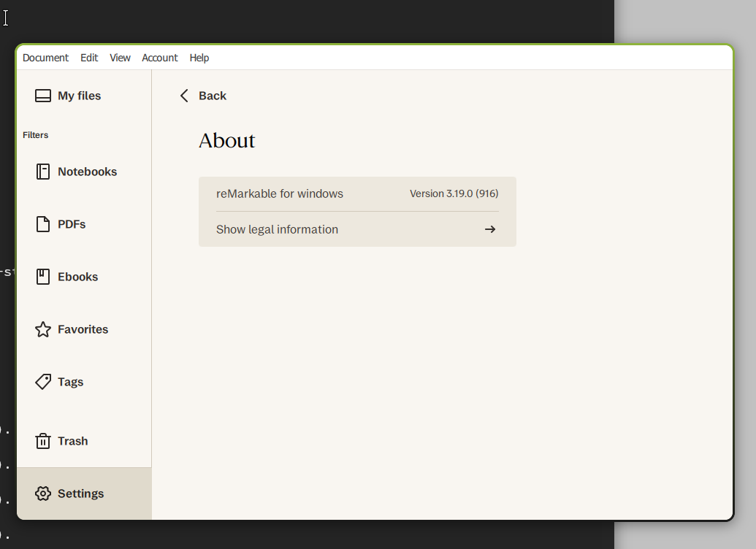Go Back via the Back text
Screen dimensions: 756x549
[x=213, y=96]
